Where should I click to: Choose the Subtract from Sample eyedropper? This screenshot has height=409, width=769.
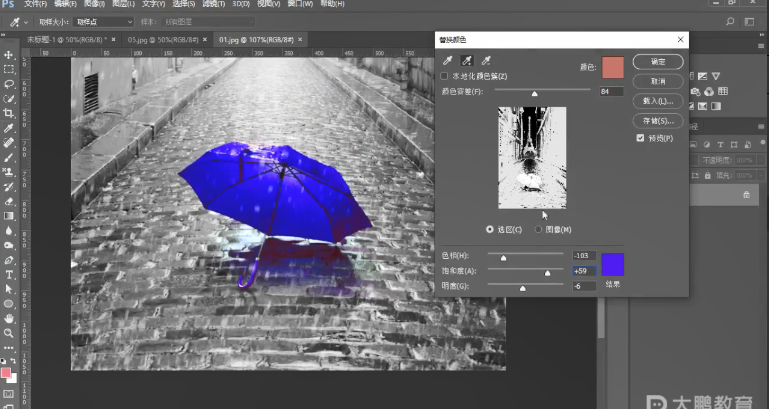pos(486,62)
